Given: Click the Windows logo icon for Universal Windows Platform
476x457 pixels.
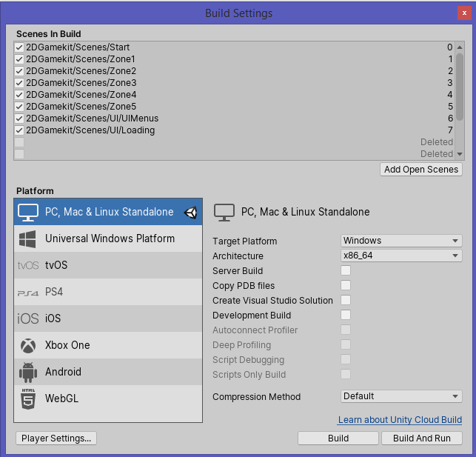Looking at the screenshot, I should click(x=27, y=238).
